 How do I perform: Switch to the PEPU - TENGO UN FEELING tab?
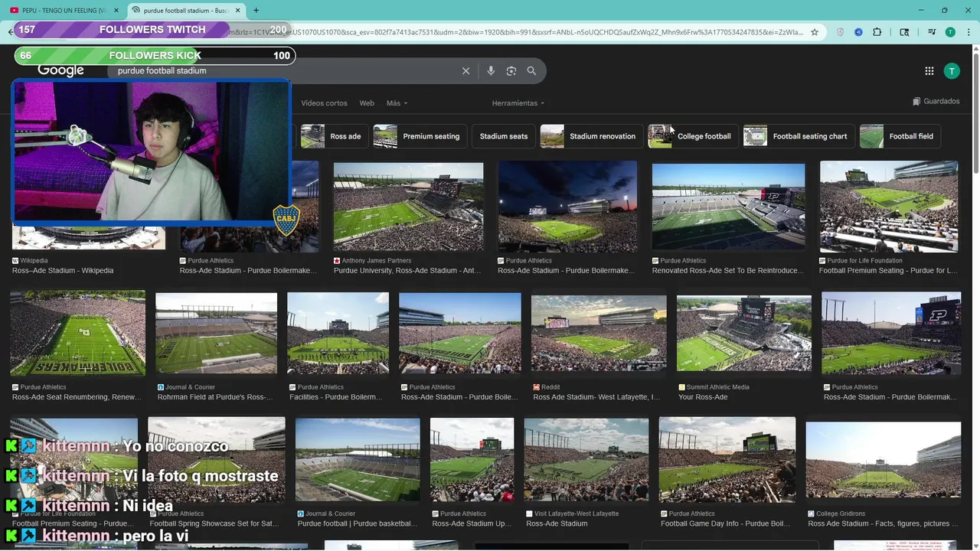(x=64, y=11)
